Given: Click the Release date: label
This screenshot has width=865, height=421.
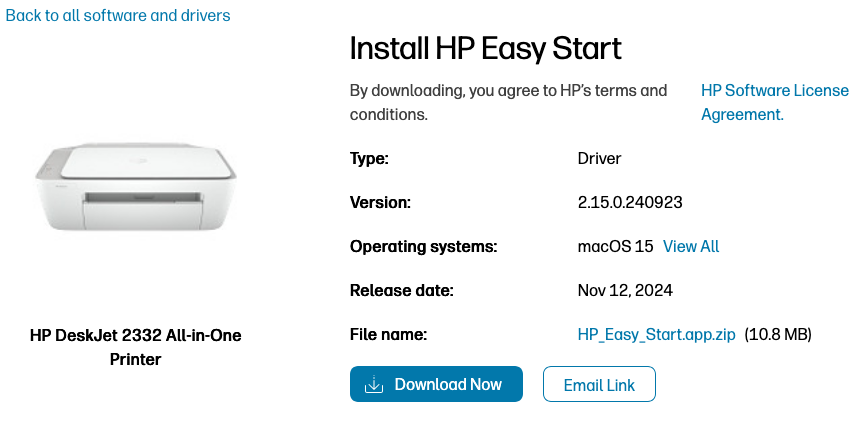Looking at the screenshot, I should [402, 291].
